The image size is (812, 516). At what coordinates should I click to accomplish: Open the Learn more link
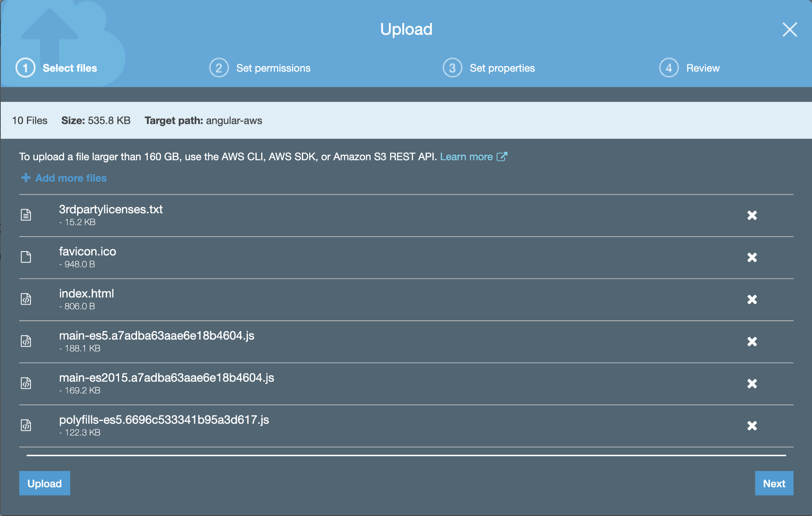click(x=473, y=157)
